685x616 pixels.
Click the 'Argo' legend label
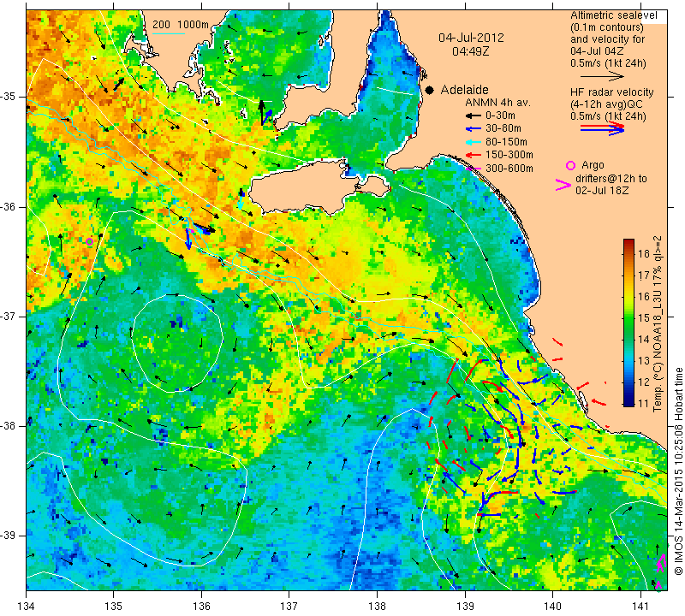(x=593, y=165)
